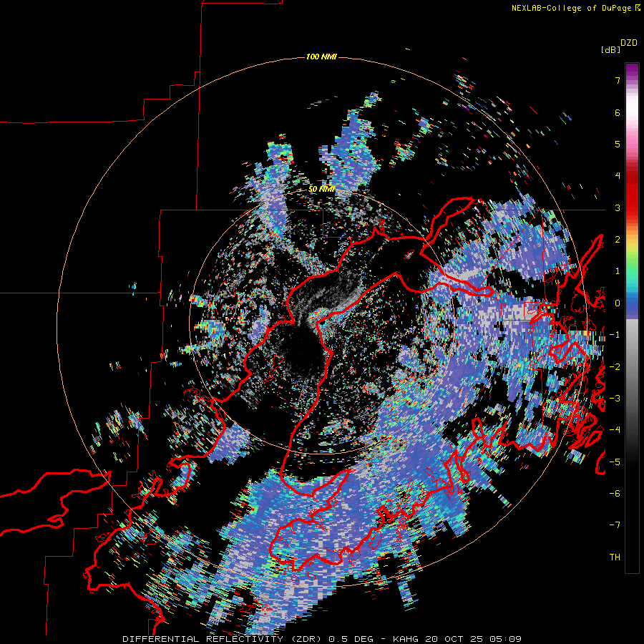Select the "DZD" product label above the scale
This screenshot has width=644, height=644.
coord(629,43)
